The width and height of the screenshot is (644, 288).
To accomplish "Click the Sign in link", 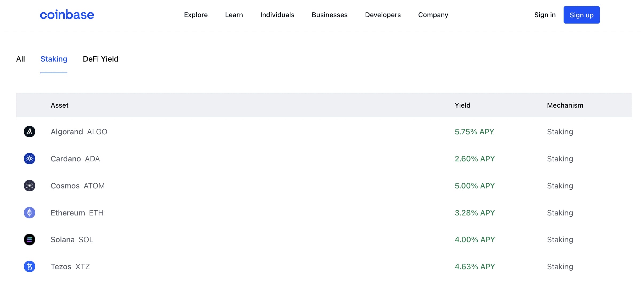I will pyautogui.click(x=545, y=15).
